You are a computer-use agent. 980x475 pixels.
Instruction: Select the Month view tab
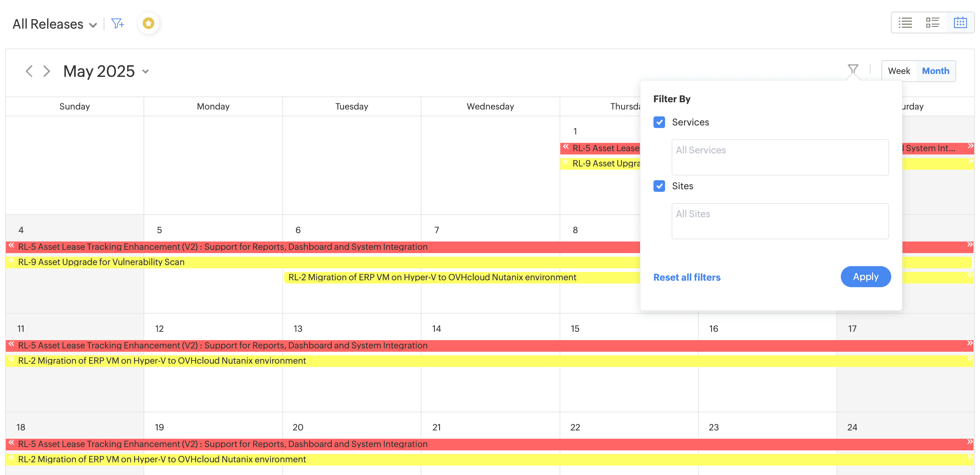tap(935, 71)
